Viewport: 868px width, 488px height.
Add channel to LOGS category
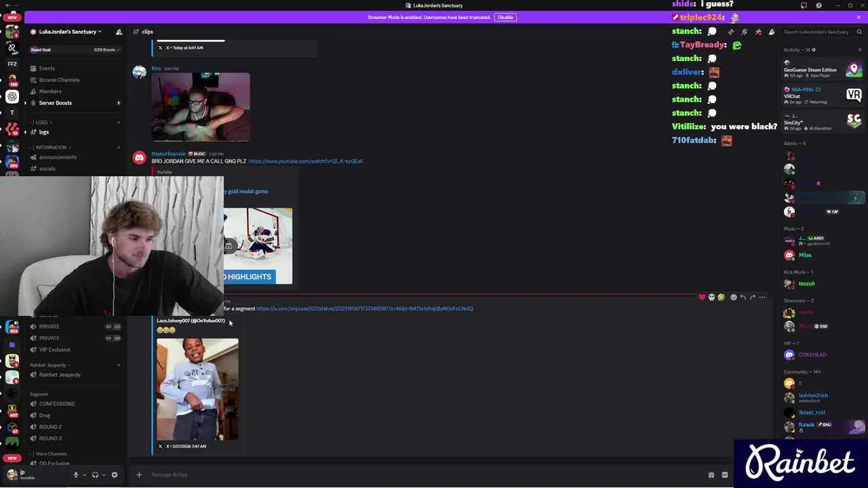coord(118,123)
